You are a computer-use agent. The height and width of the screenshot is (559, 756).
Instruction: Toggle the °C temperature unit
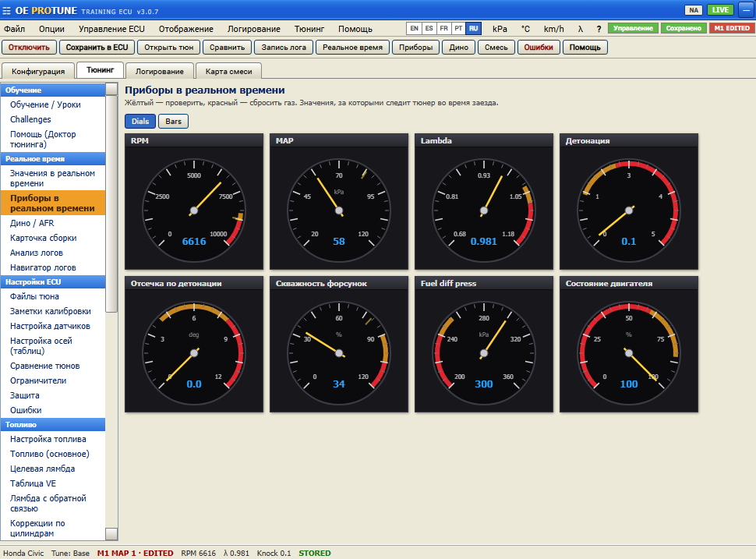pos(525,29)
